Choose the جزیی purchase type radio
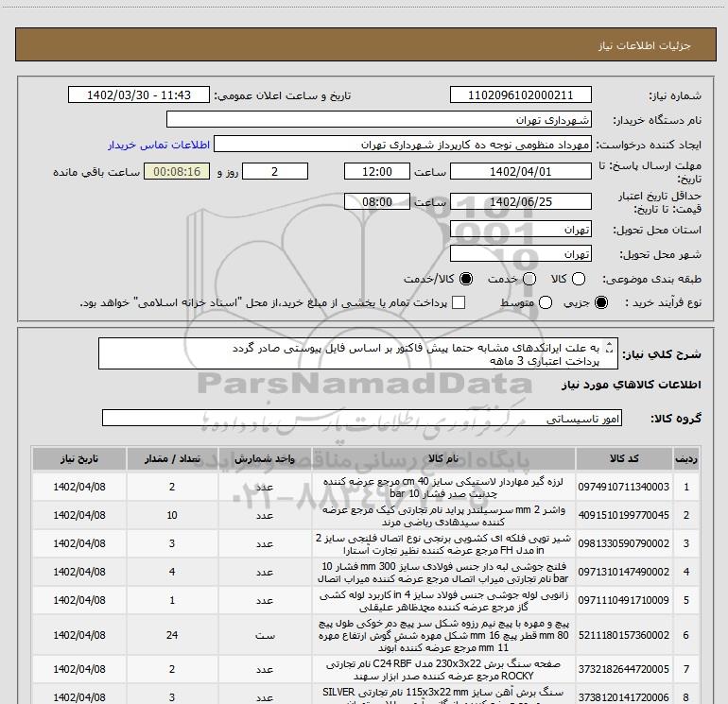Screen dimensions: 728x704 tap(601, 303)
